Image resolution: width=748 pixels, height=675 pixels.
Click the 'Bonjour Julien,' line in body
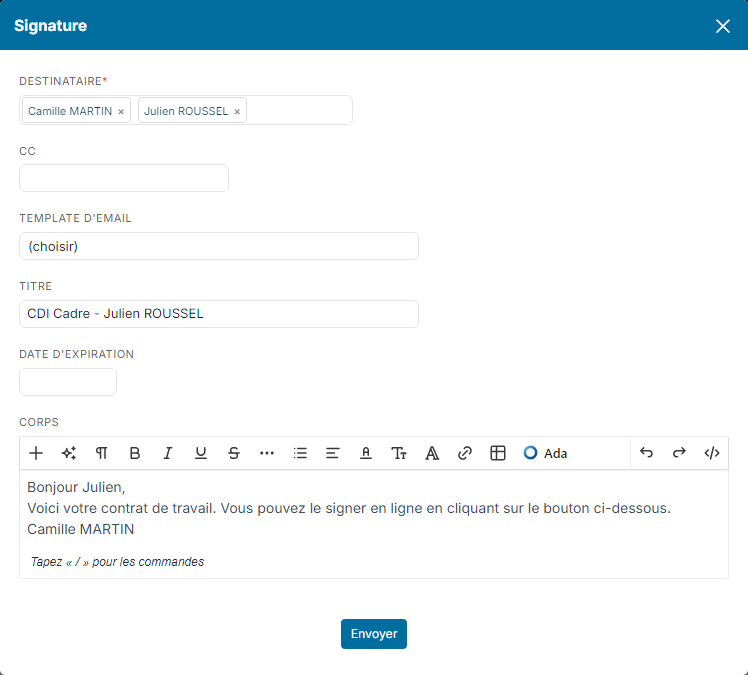coord(76,487)
